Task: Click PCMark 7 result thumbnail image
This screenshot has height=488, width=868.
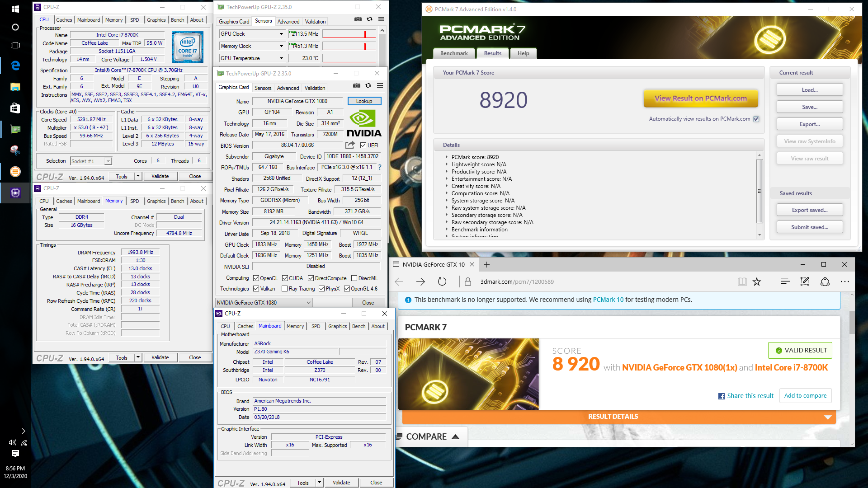Action: pos(468,374)
